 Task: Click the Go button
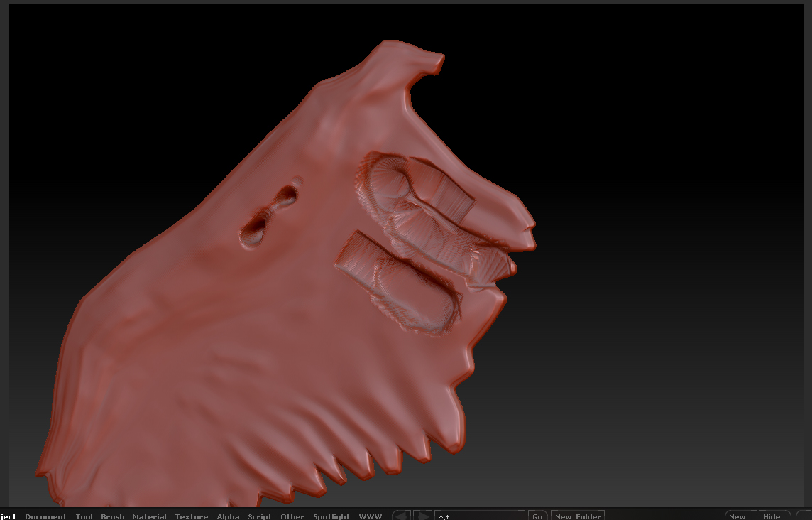537,516
